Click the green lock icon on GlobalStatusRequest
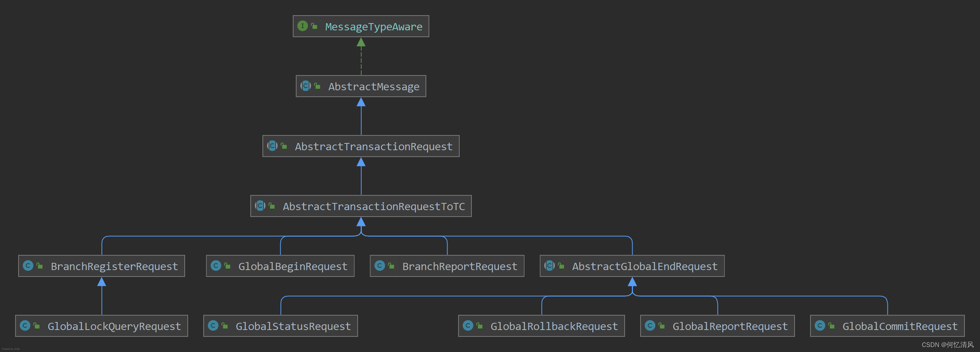The width and height of the screenshot is (980, 352). [x=225, y=326]
